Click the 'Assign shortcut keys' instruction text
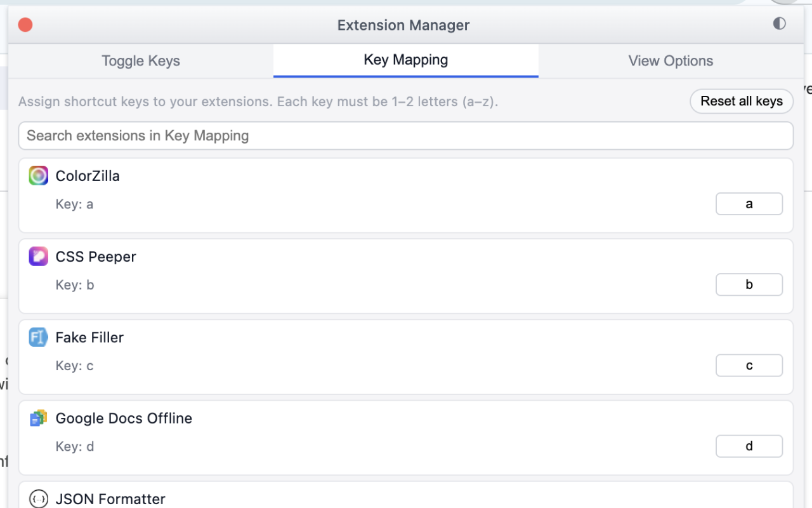This screenshot has width=812, height=508. pos(258,102)
